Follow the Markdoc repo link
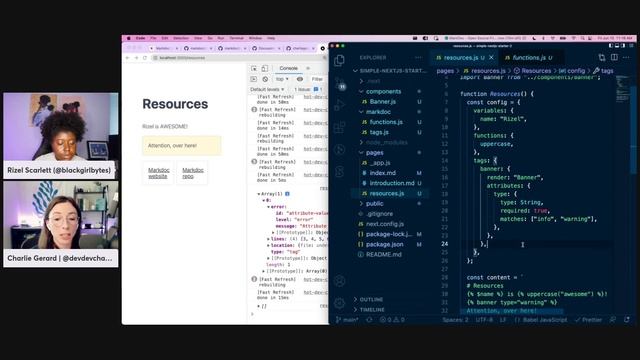This screenshot has width=640, height=360. coord(193,173)
